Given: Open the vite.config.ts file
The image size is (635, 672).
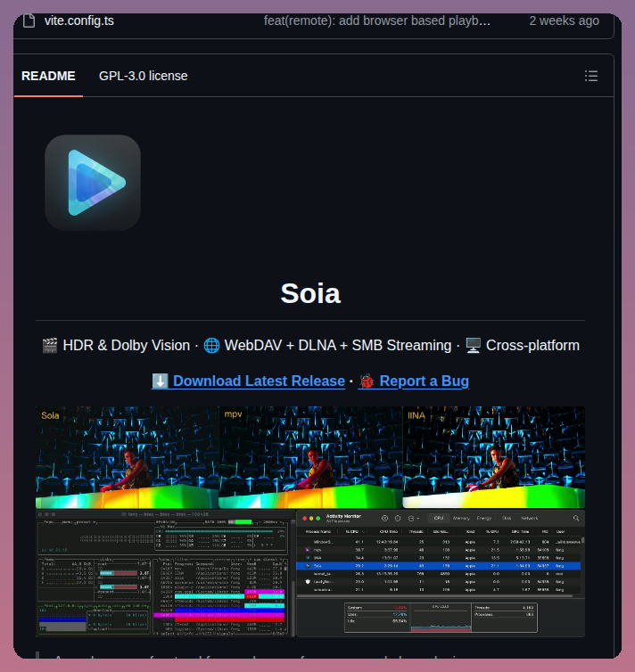Looking at the screenshot, I should click(79, 20).
